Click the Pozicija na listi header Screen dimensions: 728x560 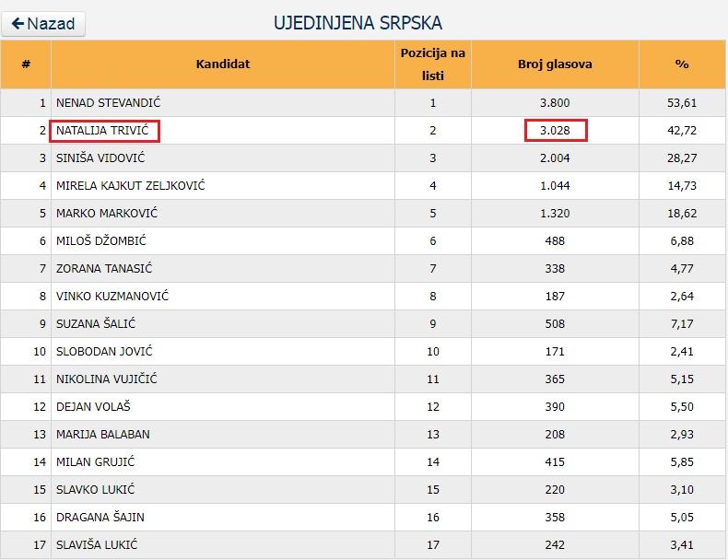point(433,64)
